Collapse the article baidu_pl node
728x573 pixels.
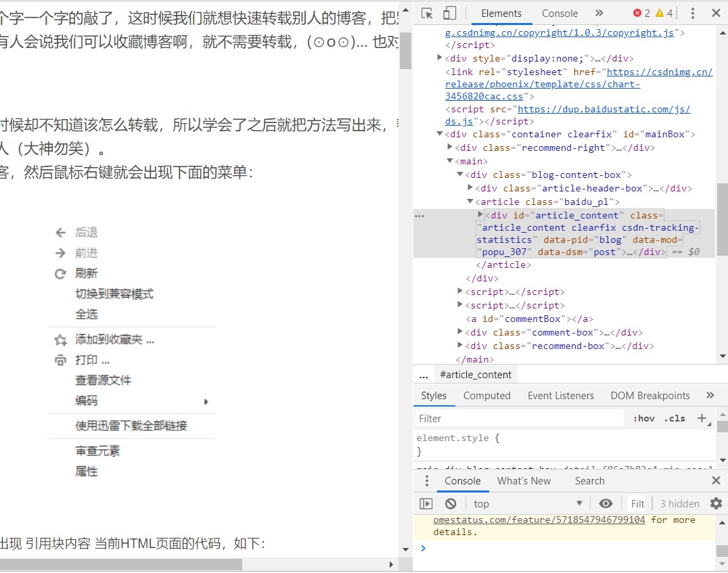tap(470, 201)
